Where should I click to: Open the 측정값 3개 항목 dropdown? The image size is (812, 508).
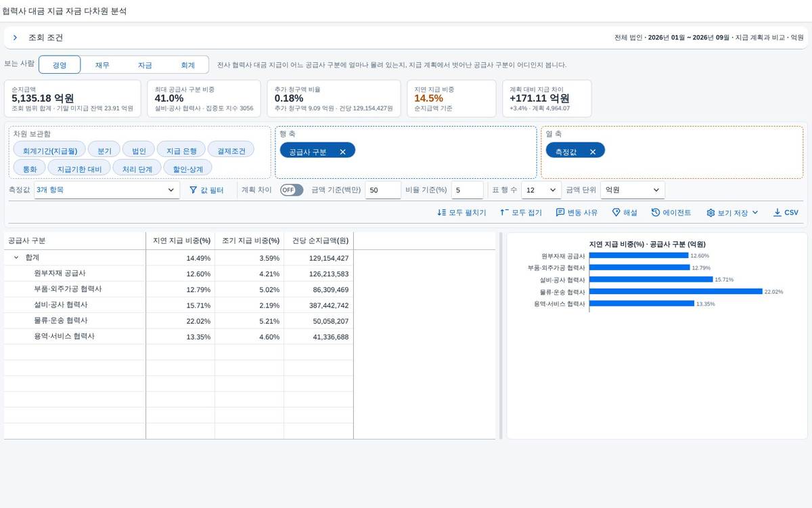(x=107, y=190)
